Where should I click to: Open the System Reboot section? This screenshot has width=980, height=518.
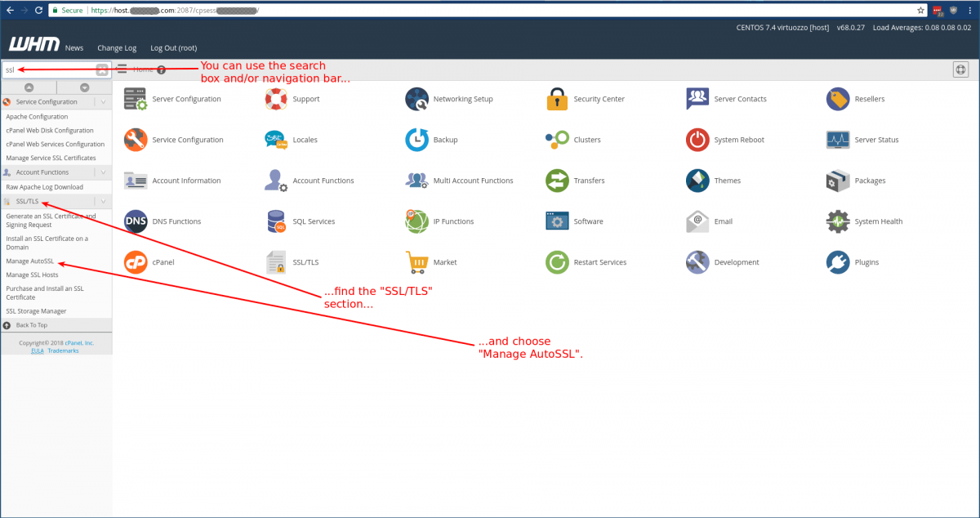coord(697,139)
